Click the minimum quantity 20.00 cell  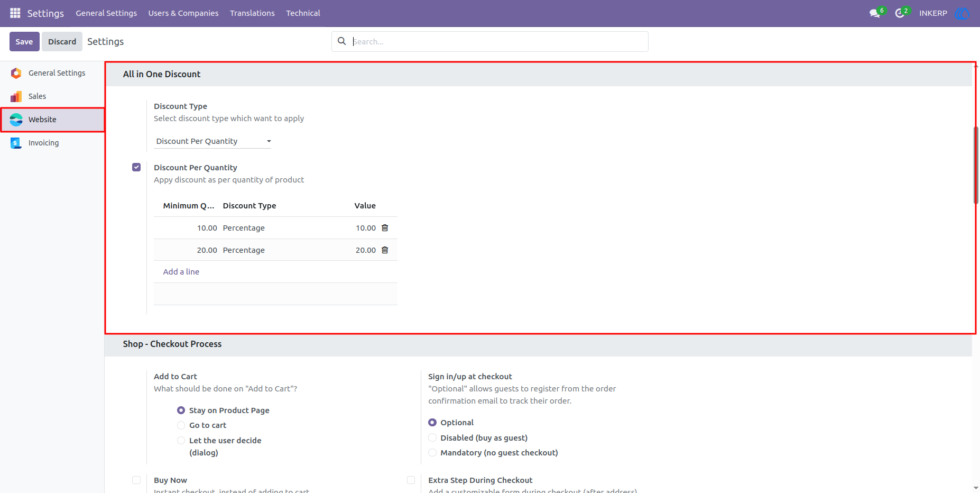(207, 250)
